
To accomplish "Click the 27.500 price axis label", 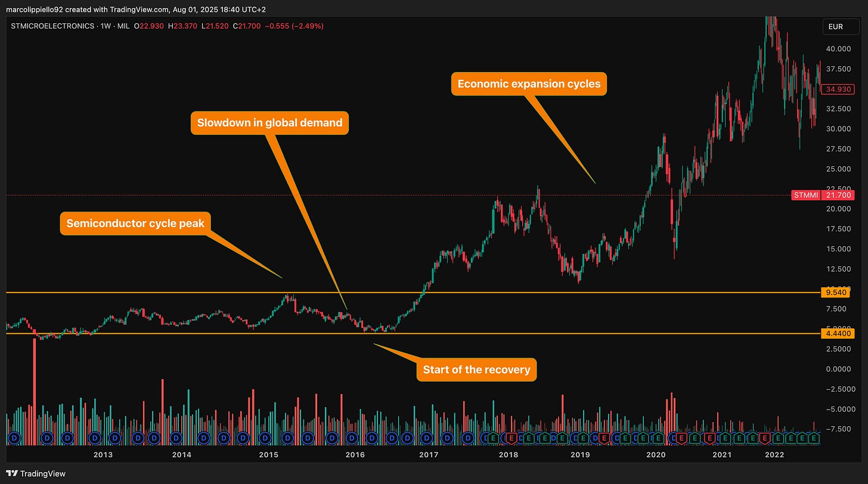I will 838,149.
